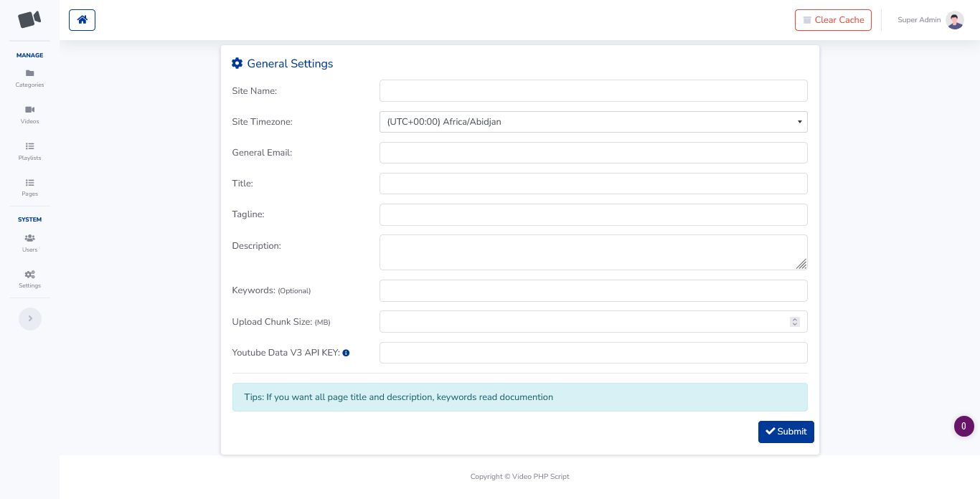This screenshot has height=499, width=980.
Task: Click the Videos label in sidebar
Action: 29,121
